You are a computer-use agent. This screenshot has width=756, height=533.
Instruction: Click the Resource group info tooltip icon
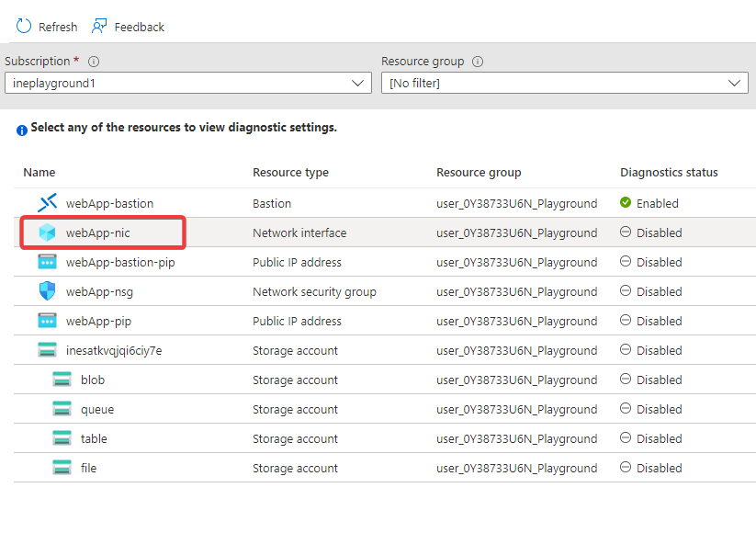point(477,62)
